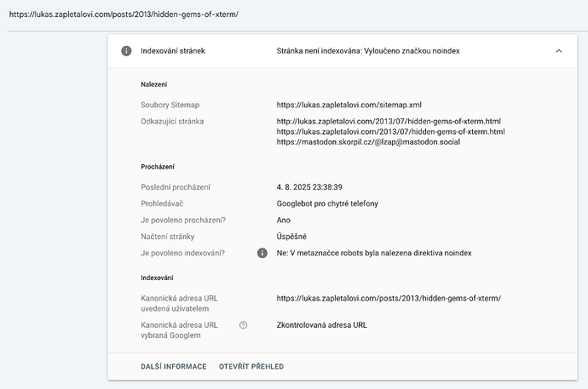
Task: Click the info icon beside Indexování stránek
Action: click(126, 51)
